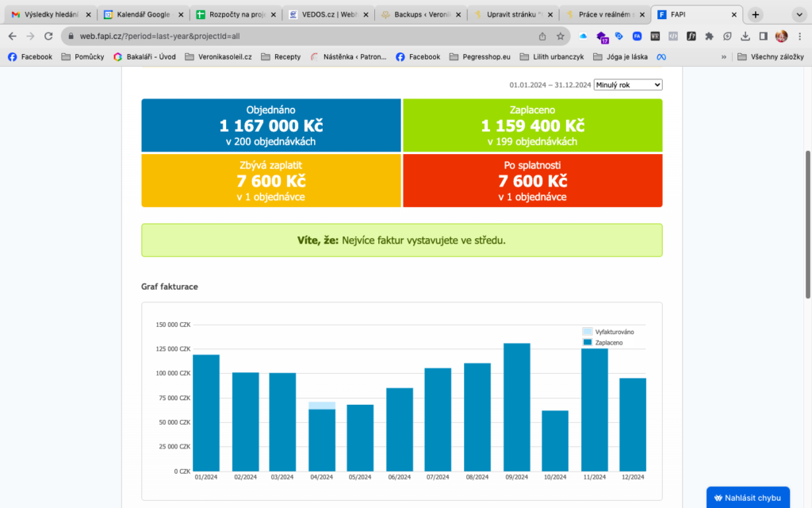Click the Nahlásit chybu button

coord(747,498)
